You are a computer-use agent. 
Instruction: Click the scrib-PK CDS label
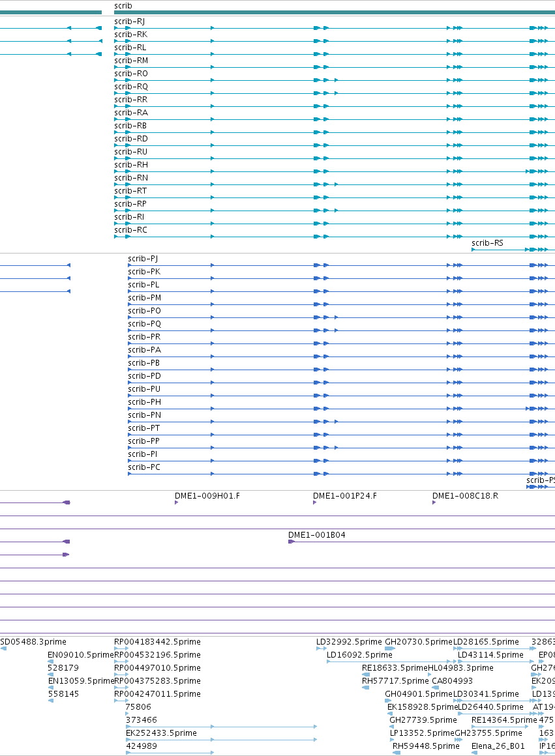144,272
